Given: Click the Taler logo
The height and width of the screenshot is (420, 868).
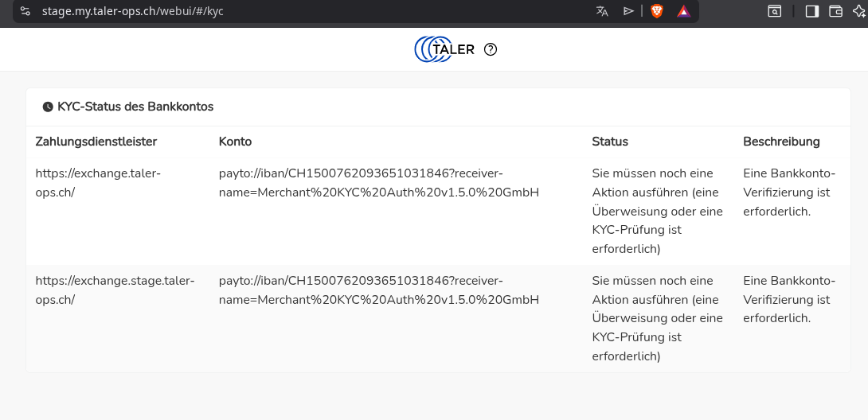Looking at the screenshot, I should (x=444, y=49).
